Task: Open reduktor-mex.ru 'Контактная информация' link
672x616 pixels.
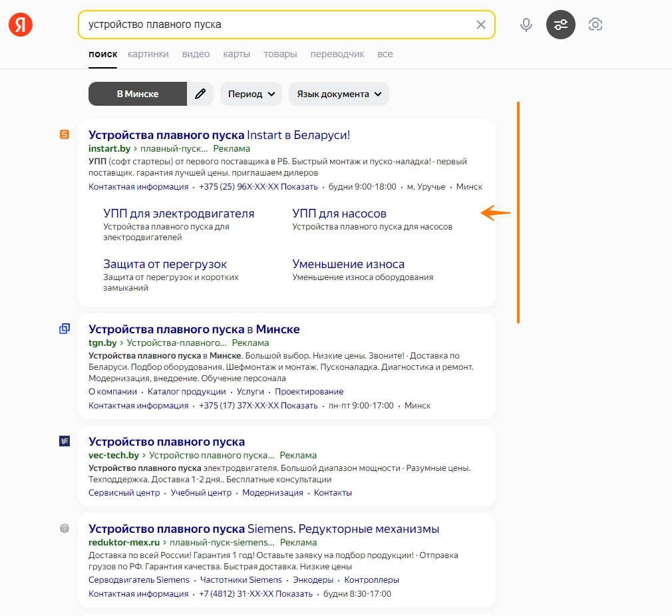Action: pyautogui.click(x=138, y=594)
